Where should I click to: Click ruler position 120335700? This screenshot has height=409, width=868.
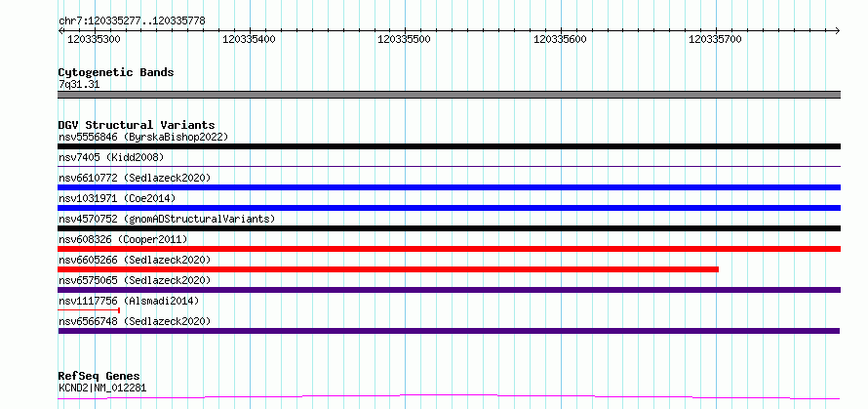pos(715,39)
